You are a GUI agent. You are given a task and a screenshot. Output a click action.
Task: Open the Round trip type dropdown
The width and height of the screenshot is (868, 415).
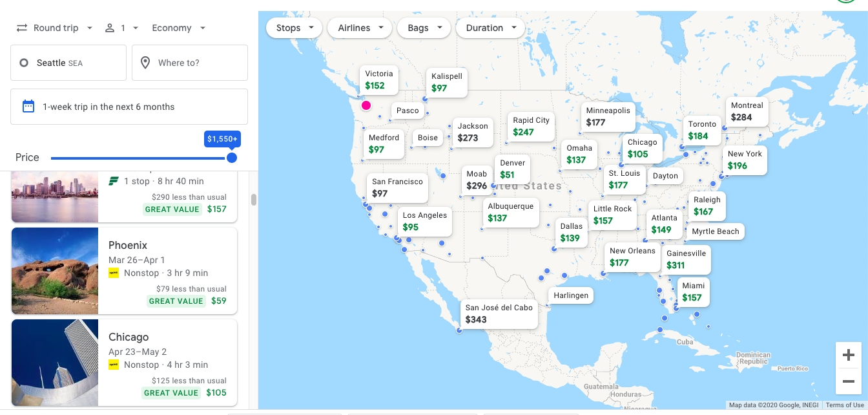pos(55,28)
